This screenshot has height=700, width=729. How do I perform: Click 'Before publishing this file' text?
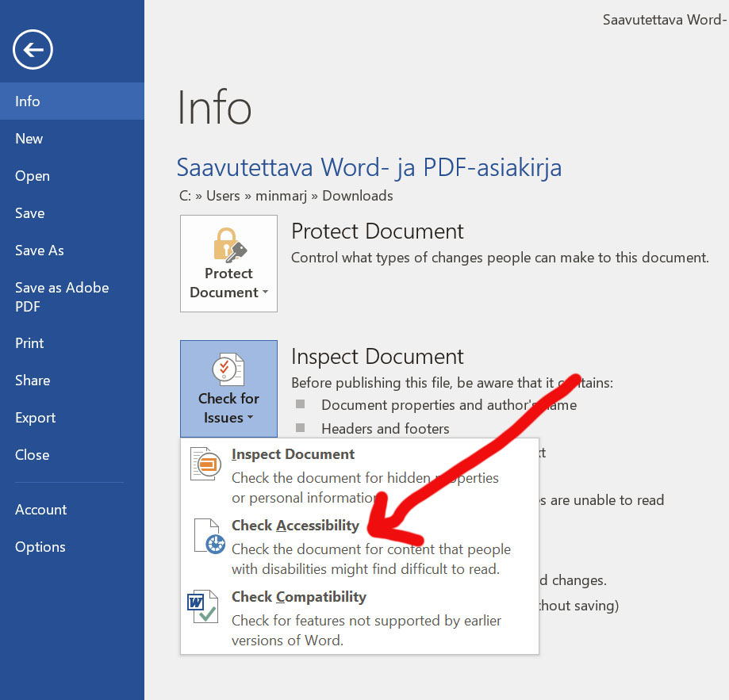pyautogui.click(x=452, y=383)
